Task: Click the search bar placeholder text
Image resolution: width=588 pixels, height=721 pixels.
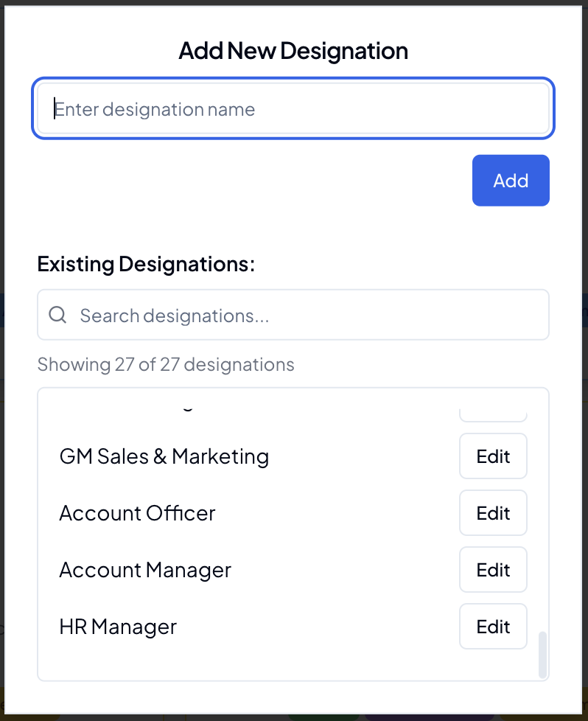Action: [x=173, y=315]
